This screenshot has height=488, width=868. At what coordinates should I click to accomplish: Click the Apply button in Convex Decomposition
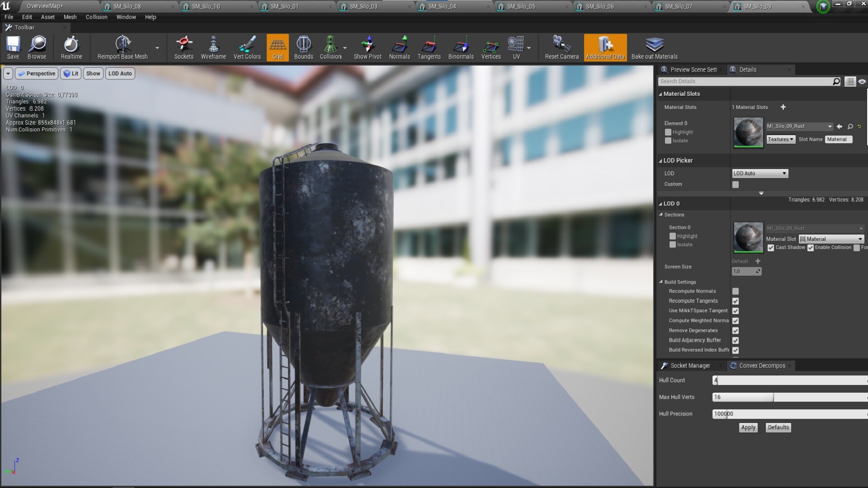[x=748, y=427]
